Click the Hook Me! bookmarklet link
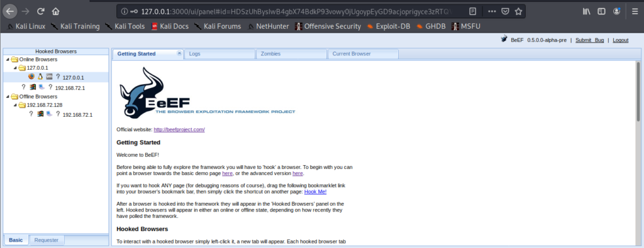 [x=315, y=191]
